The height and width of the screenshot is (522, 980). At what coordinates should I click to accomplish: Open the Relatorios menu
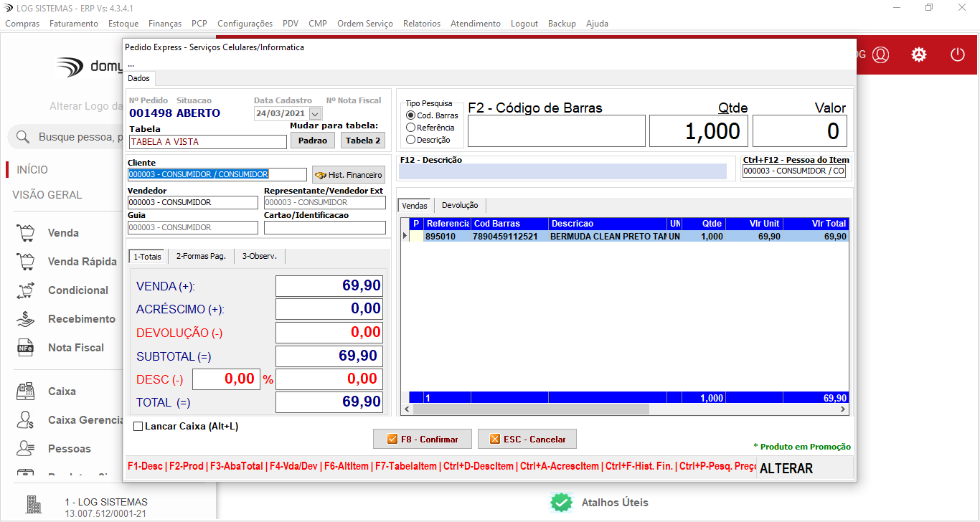[x=422, y=24]
